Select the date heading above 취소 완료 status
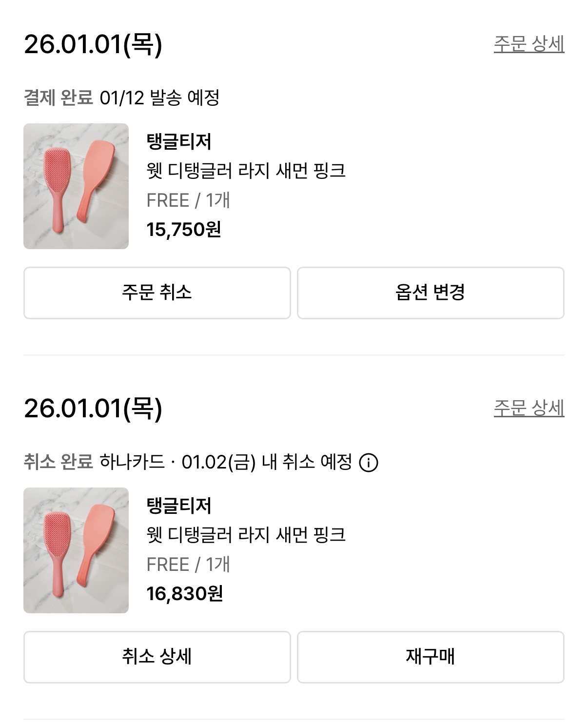 (93, 408)
